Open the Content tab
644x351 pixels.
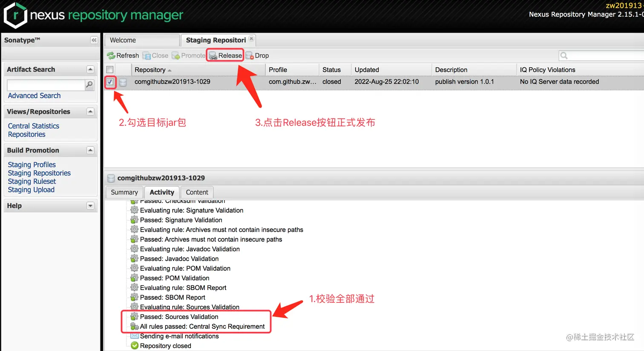click(197, 192)
